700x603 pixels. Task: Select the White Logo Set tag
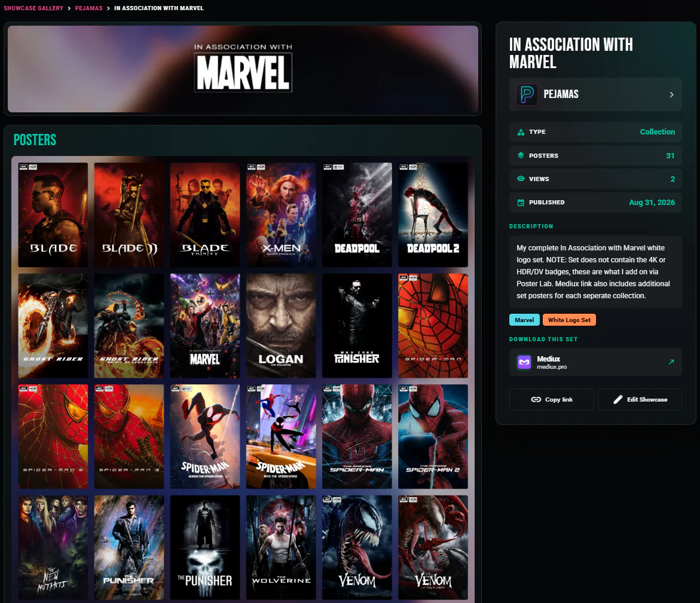pyautogui.click(x=569, y=320)
